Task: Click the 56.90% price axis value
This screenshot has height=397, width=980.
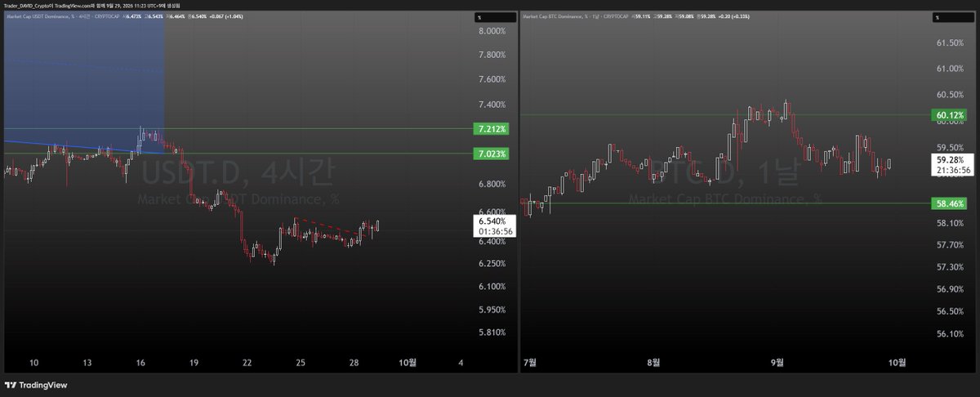Action: pos(951,289)
